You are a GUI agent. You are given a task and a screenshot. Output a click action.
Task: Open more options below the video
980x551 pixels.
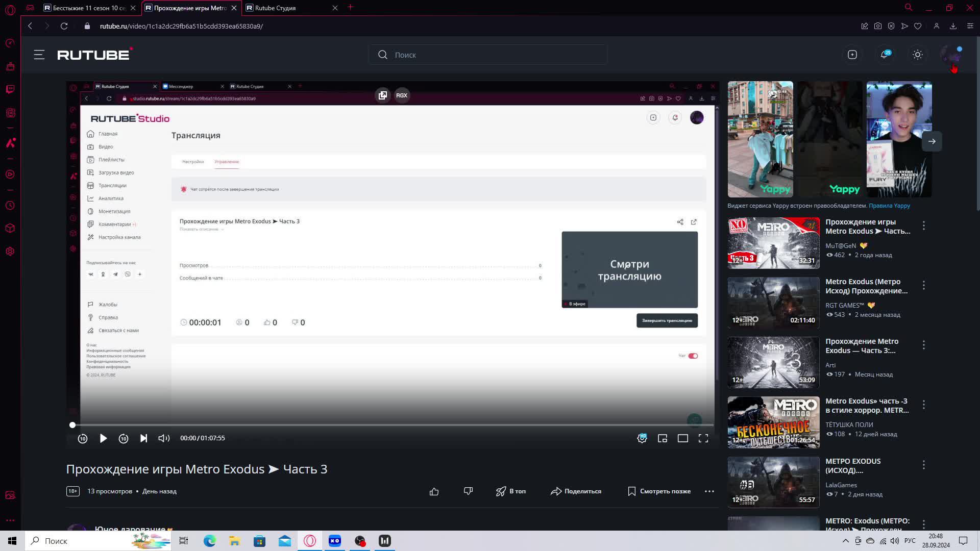709,491
